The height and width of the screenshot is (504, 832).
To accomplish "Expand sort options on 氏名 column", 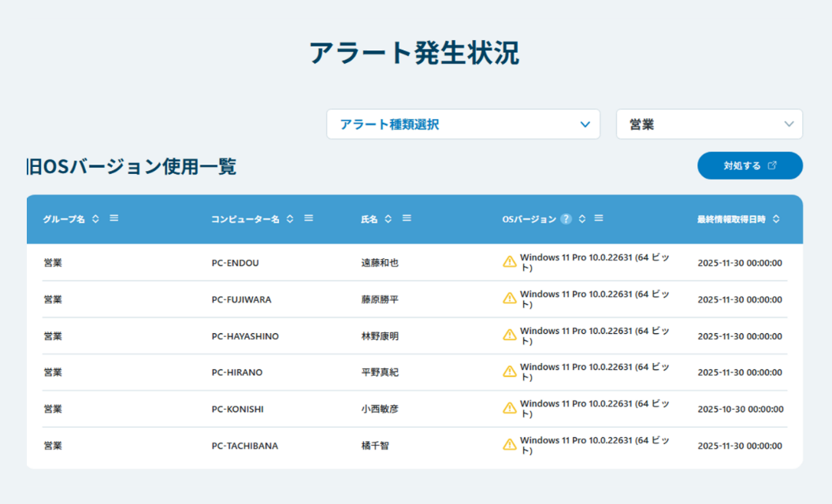I will coord(388,219).
